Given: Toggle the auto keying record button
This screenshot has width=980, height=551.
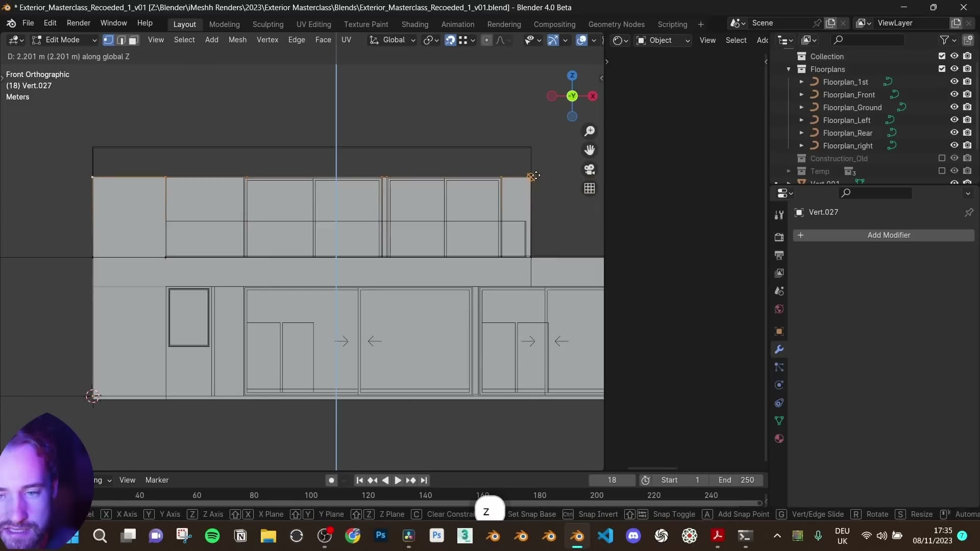Looking at the screenshot, I should click(331, 480).
